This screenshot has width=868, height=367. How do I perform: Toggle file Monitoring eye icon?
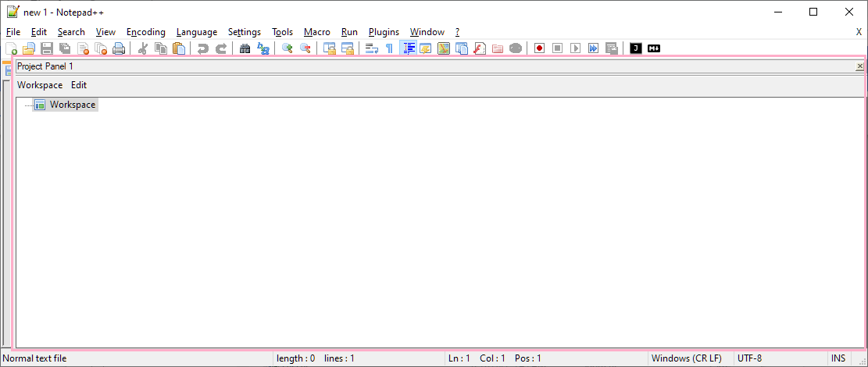click(516, 48)
